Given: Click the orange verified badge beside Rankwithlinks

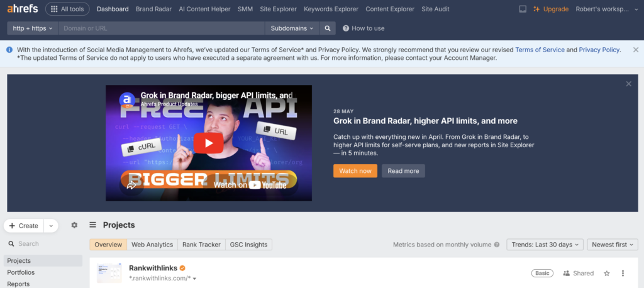Looking at the screenshot, I should (x=183, y=268).
